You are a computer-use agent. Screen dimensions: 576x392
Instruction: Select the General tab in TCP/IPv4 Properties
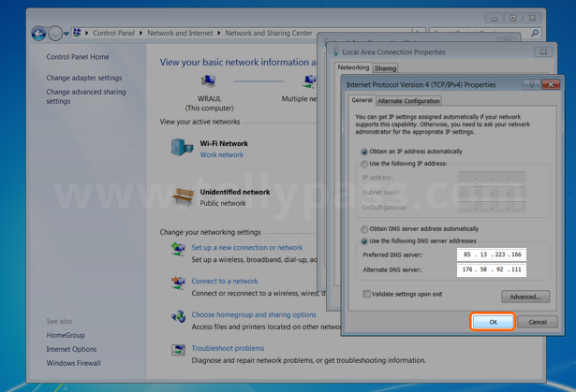[362, 100]
